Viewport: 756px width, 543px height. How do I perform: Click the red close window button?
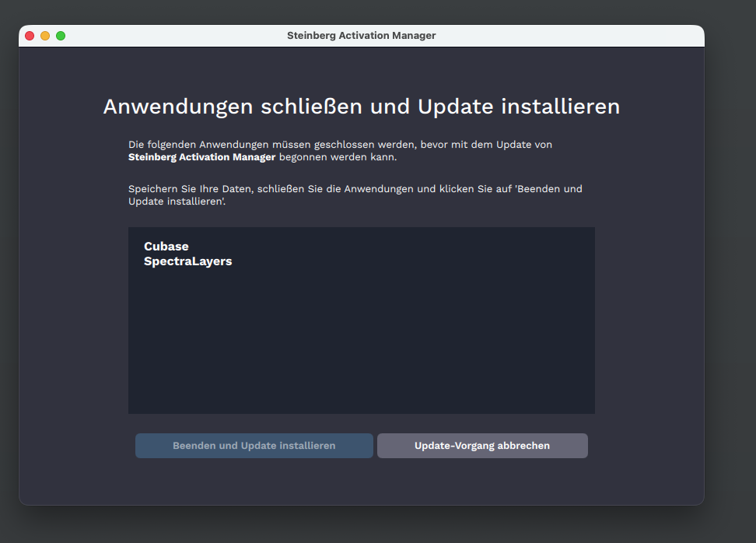pyautogui.click(x=30, y=36)
